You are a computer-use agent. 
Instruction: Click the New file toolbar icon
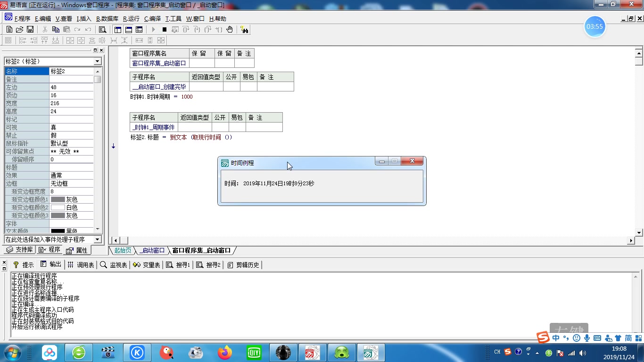click(x=9, y=30)
